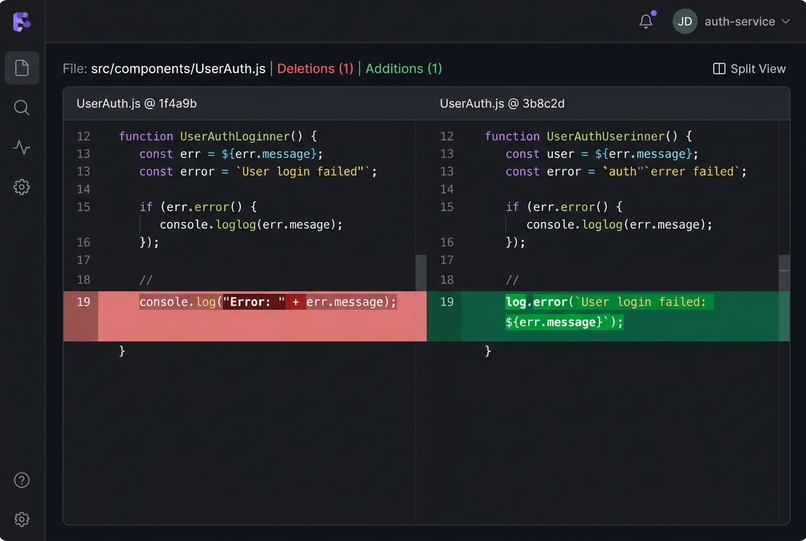Screen dimensions: 806x541
Task: Open the files icon in sidebar
Action: tap(22, 68)
